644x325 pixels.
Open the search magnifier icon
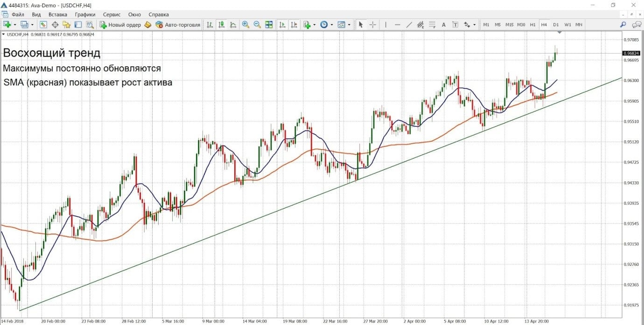click(623, 25)
